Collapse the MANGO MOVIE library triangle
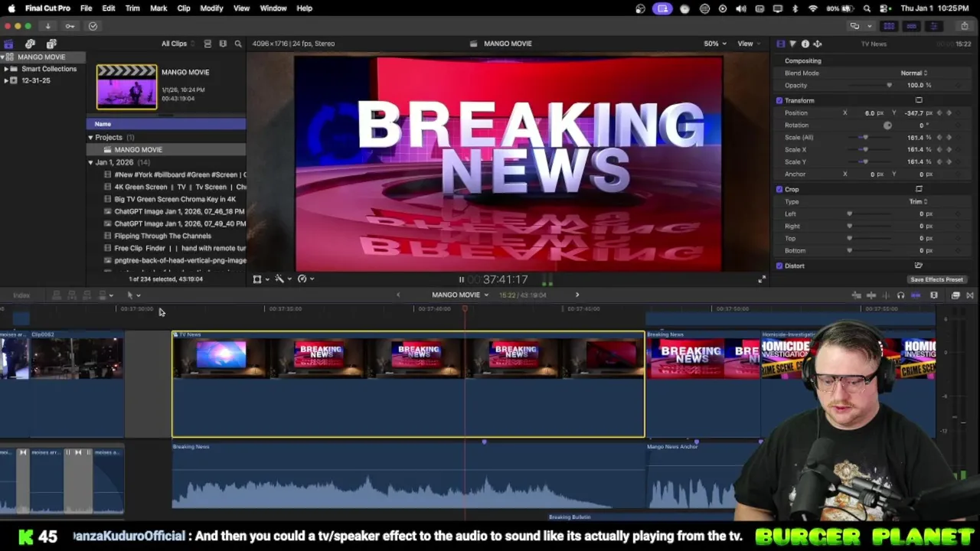Viewport: 980px width, 551px height. 3,57
